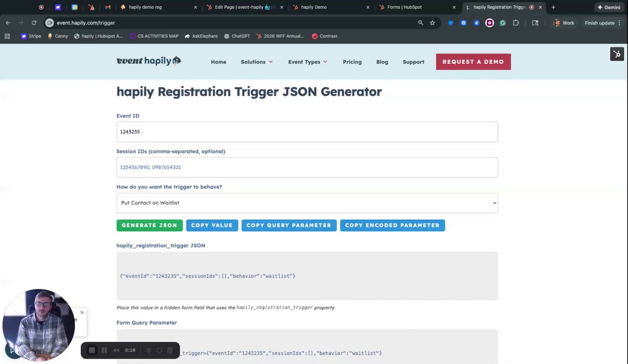Screen dimensions: 628x364
Task: Click the COPY ENCODED PARAMETER button
Action: click(x=392, y=225)
